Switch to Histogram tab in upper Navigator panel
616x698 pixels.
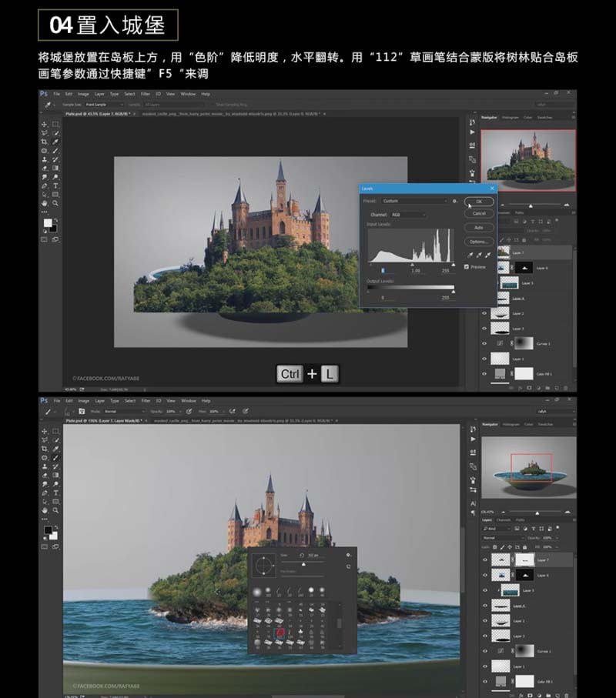point(510,118)
